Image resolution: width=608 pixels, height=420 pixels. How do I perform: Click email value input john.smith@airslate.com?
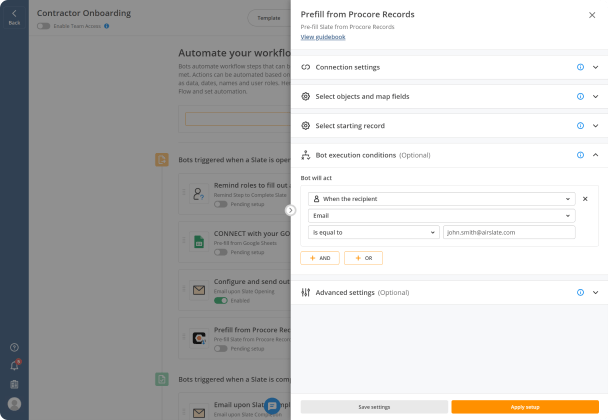[509, 232]
